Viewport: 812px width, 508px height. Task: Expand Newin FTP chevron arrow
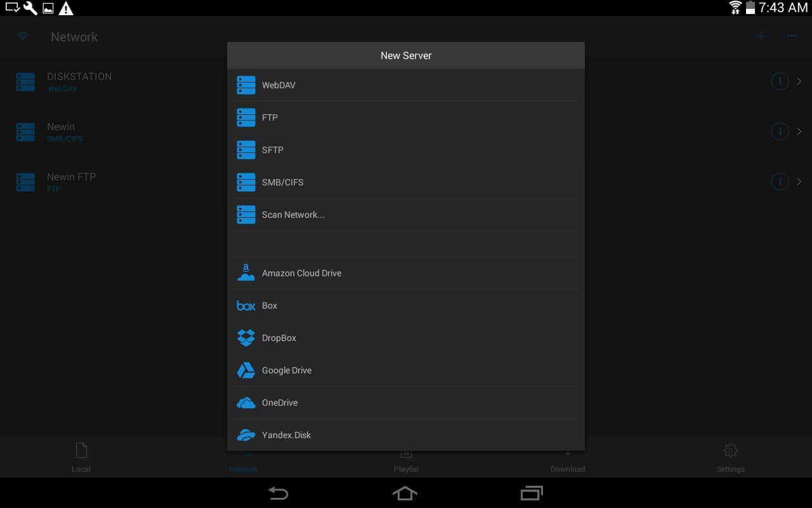799,182
